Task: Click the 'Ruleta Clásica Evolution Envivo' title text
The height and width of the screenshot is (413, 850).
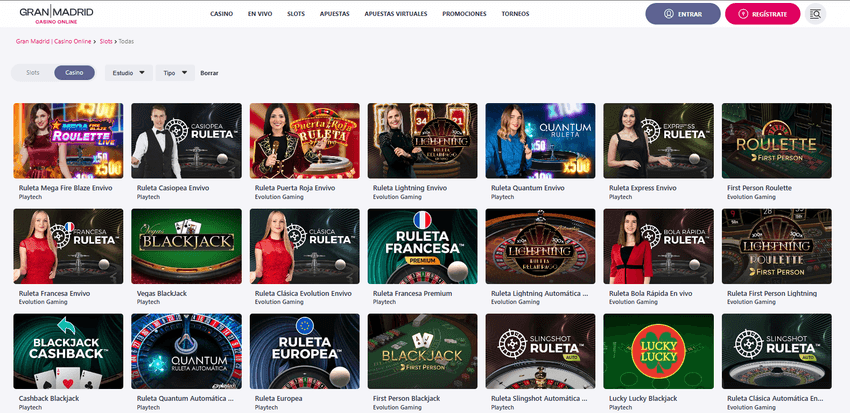Action: tap(303, 293)
